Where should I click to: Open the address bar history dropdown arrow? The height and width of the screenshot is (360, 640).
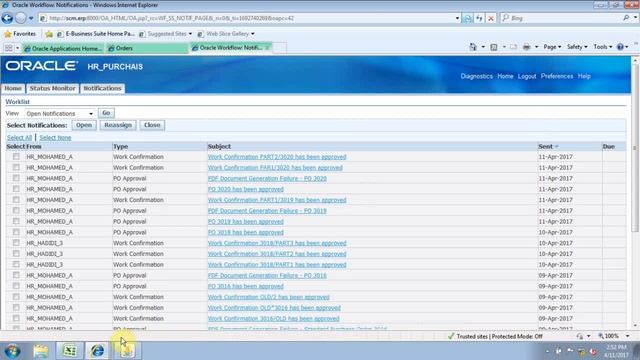coord(457,18)
